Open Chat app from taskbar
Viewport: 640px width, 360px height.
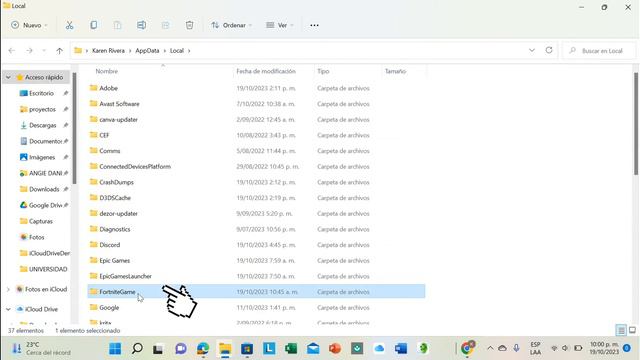[x=181, y=349]
